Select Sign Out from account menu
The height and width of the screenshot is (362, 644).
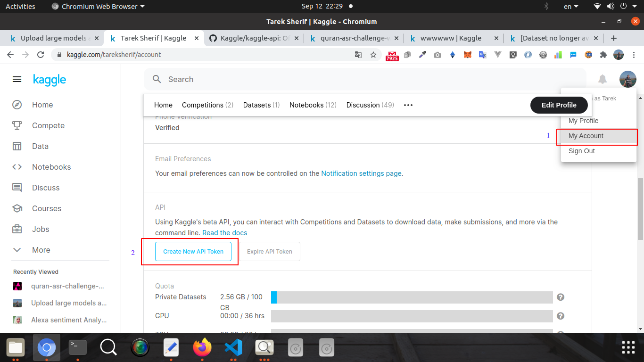599,151
